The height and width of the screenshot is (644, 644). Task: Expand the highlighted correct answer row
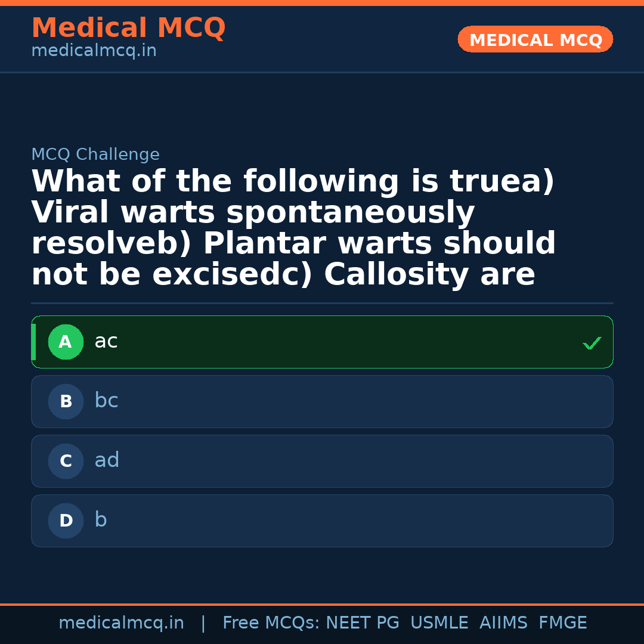coord(322,342)
